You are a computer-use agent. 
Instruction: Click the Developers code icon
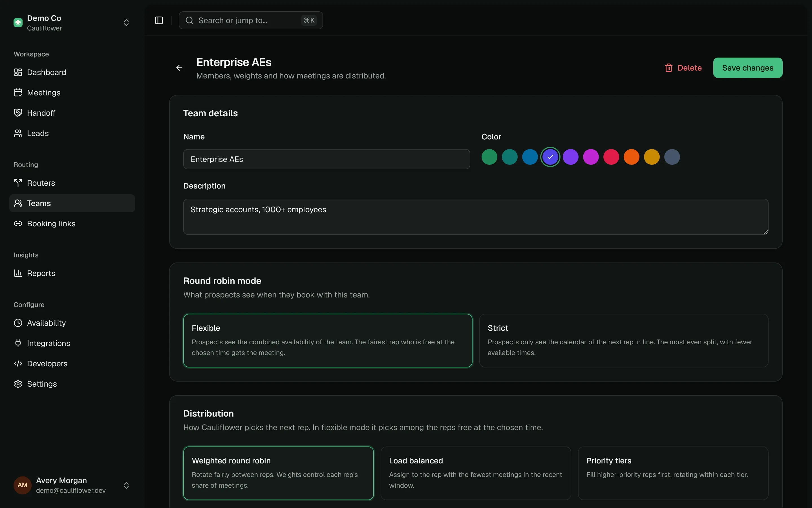point(18,364)
